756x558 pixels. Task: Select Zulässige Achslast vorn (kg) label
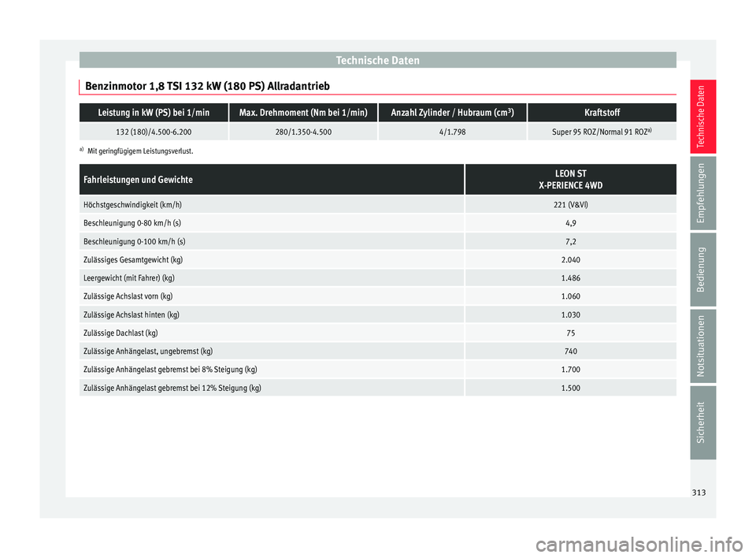[x=128, y=296]
